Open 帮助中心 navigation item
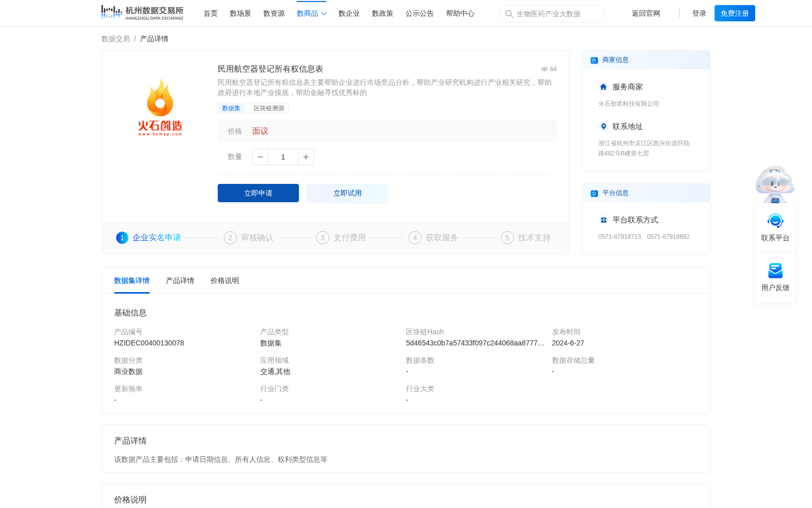The image size is (812, 508). [460, 14]
